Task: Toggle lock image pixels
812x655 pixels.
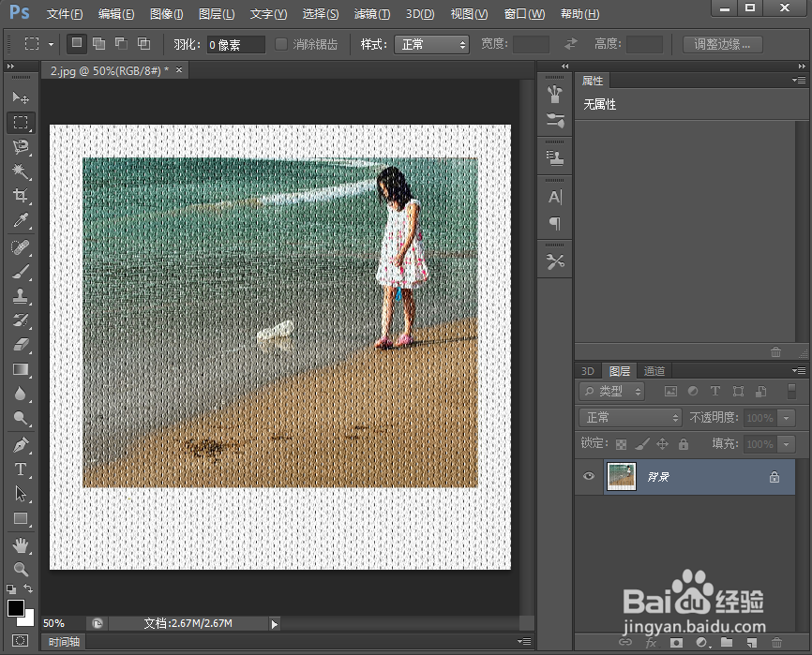Action: click(x=642, y=444)
